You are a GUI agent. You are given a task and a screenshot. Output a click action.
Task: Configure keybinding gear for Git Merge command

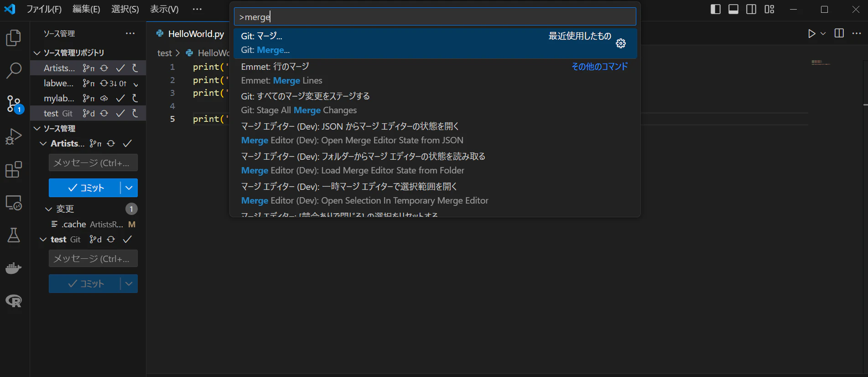tap(621, 43)
